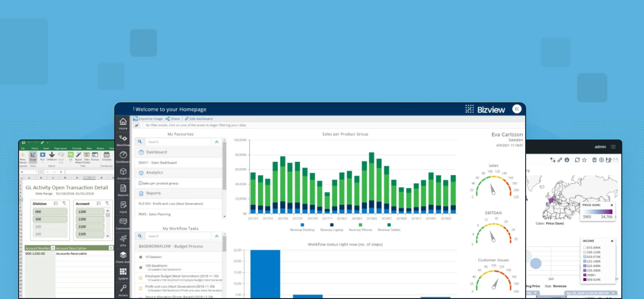The width and height of the screenshot is (644, 299).
Task: Click the EC user avatar in Bizview header
Action: [x=517, y=109]
